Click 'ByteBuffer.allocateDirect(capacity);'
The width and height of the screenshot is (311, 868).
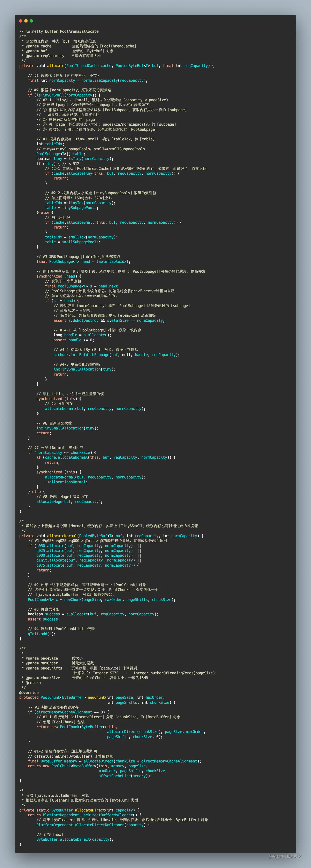[75, 839]
